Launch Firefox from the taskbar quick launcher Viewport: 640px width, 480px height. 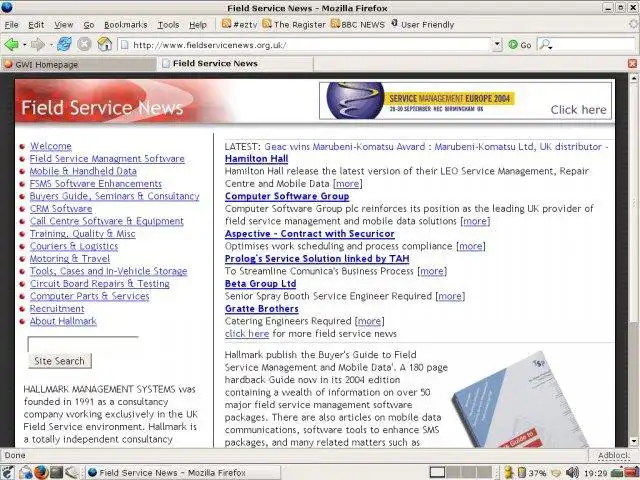point(41,472)
